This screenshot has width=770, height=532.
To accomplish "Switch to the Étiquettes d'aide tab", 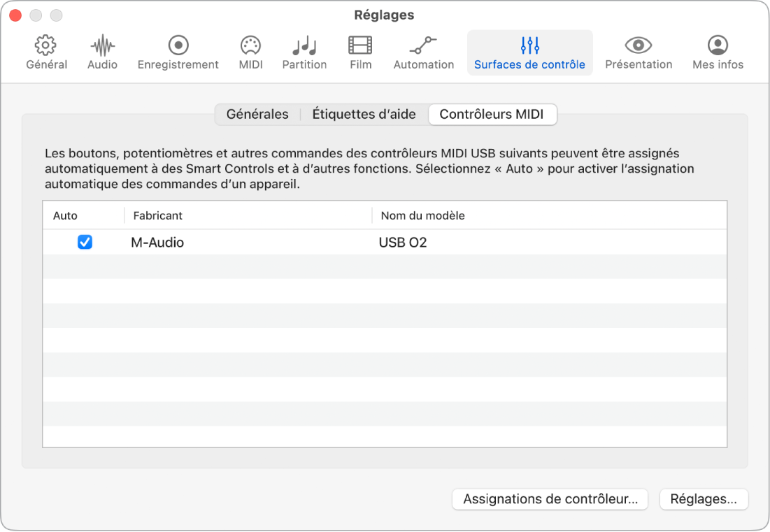I will (364, 114).
